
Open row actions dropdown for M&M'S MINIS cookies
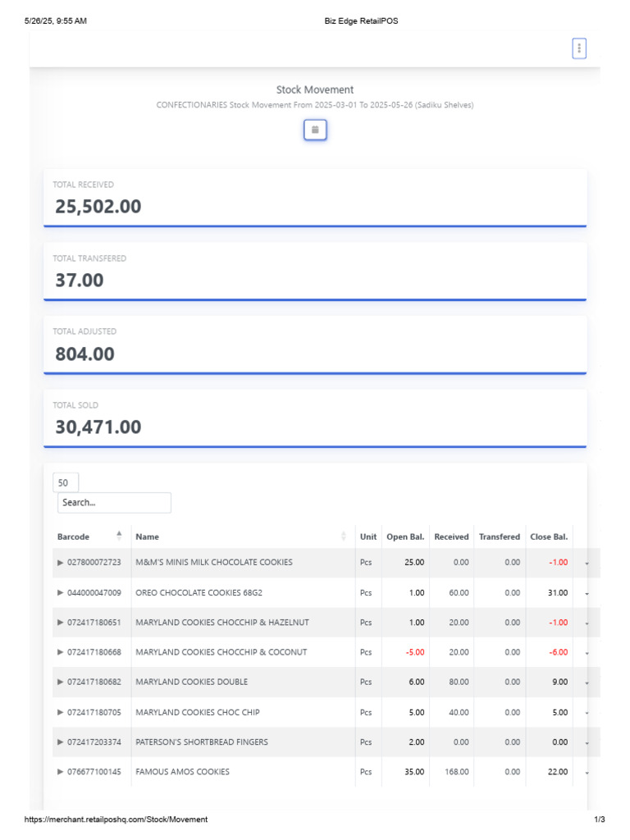point(587,564)
